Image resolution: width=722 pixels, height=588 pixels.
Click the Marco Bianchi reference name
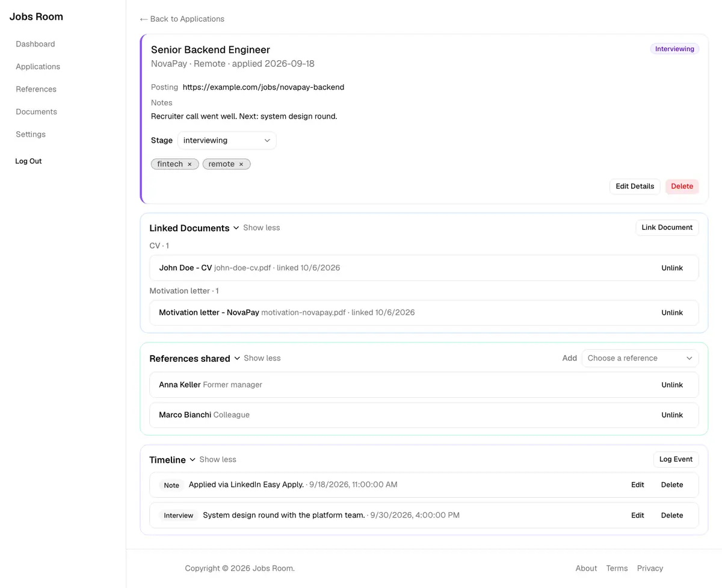pos(185,415)
